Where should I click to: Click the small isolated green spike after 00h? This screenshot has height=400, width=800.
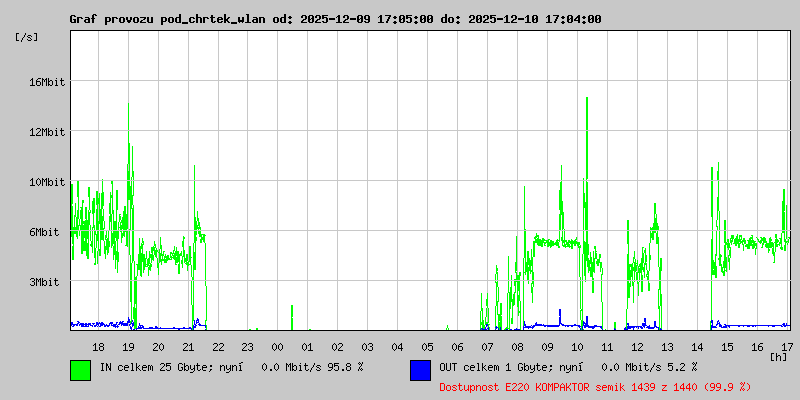pos(292,317)
